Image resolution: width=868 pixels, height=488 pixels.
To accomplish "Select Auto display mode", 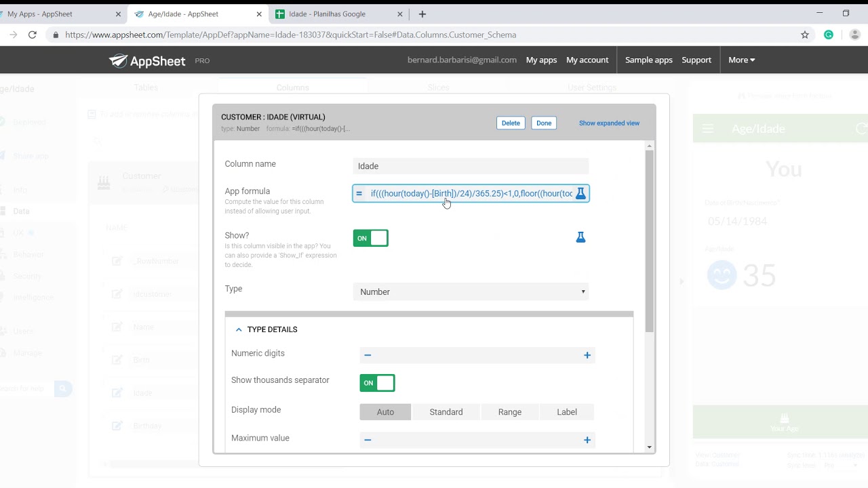I will pyautogui.click(x=385, y=412).
